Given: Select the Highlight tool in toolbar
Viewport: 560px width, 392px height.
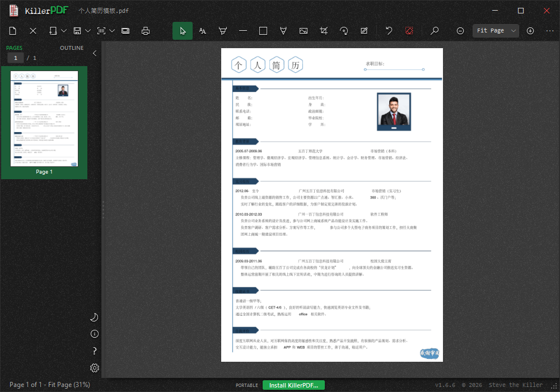Looking at the screenshot, I should click(222, 31).
